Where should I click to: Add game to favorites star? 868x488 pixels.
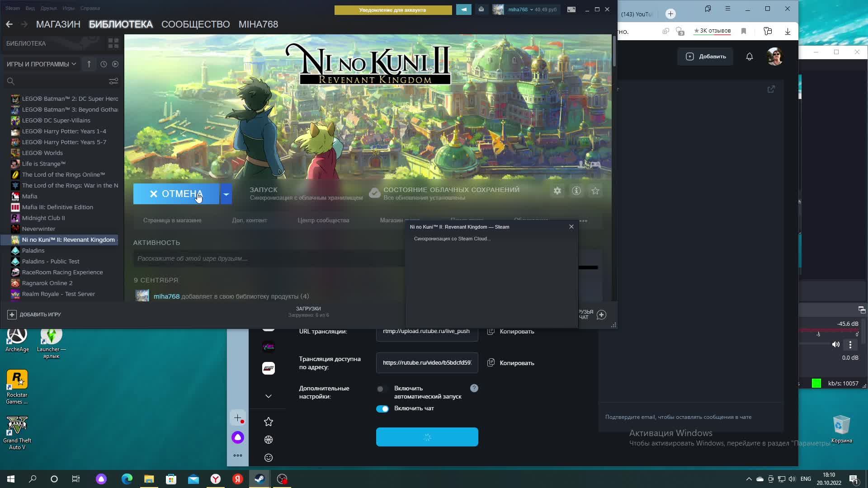coord(595,191)
